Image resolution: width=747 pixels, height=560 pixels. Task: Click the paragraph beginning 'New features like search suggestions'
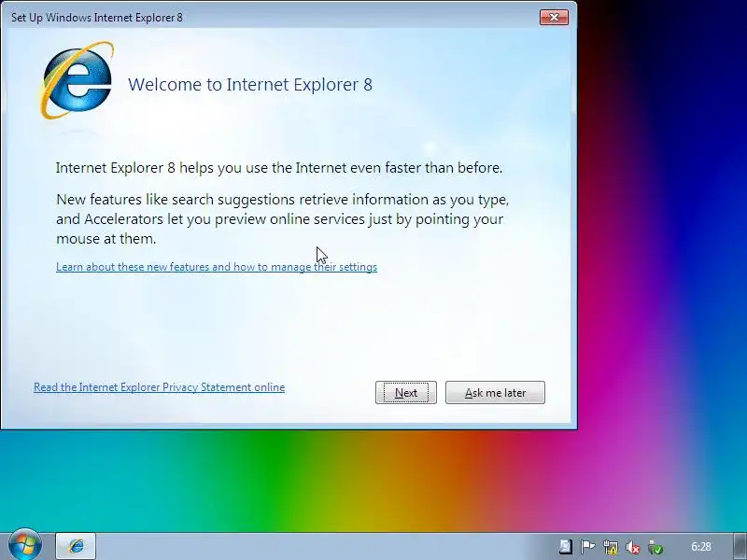pyautogui.click(x=283, y=219)
